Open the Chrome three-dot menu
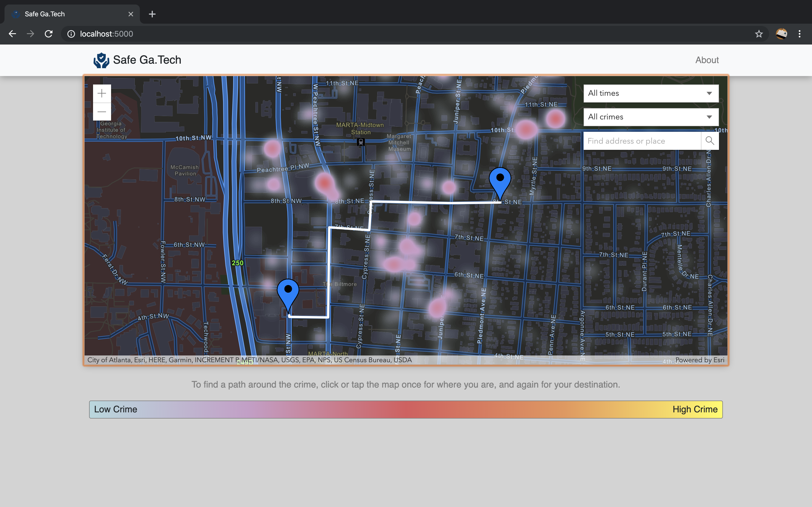 (x=799, y=34)
